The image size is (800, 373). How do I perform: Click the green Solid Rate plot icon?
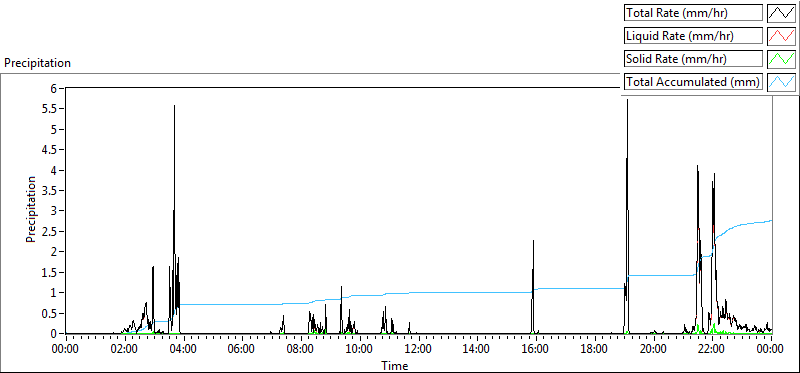[x=781, y=59]
